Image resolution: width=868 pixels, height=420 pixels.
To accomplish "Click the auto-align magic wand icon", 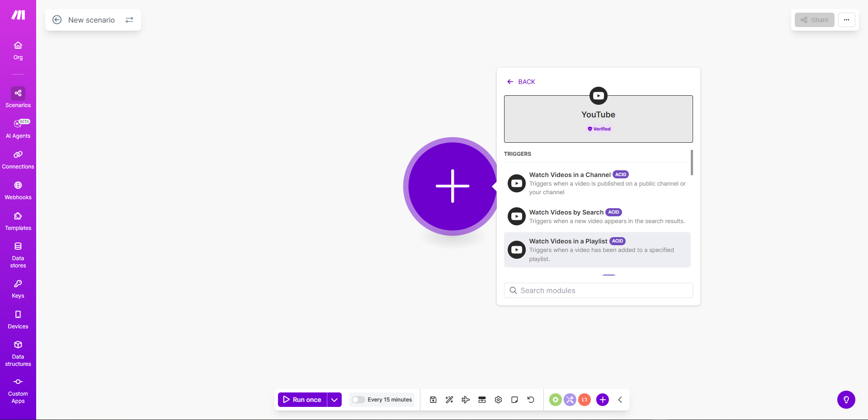I will tap(449, 400).
